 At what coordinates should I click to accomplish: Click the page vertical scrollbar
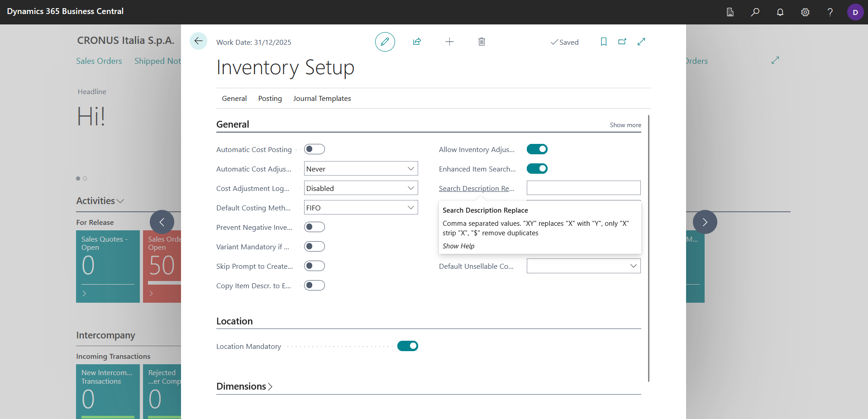(649, 248)
